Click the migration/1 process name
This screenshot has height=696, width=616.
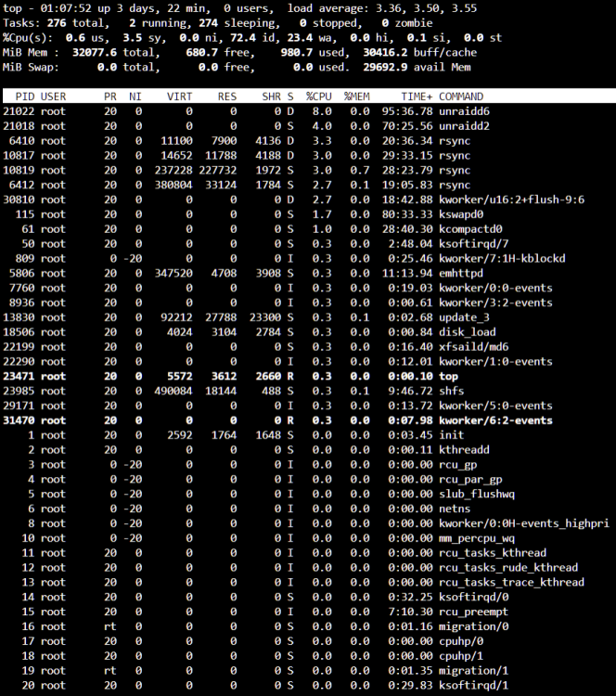click(473, 670)
